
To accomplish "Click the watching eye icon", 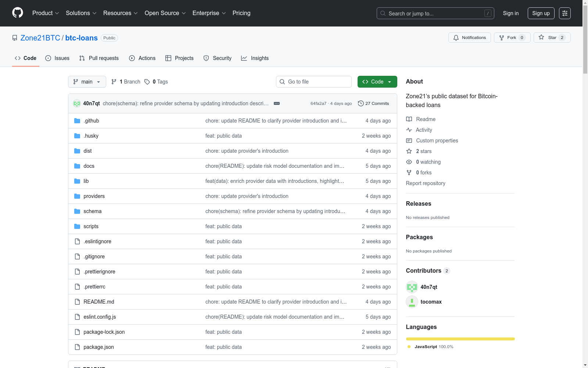I will (x=409, y=162).
